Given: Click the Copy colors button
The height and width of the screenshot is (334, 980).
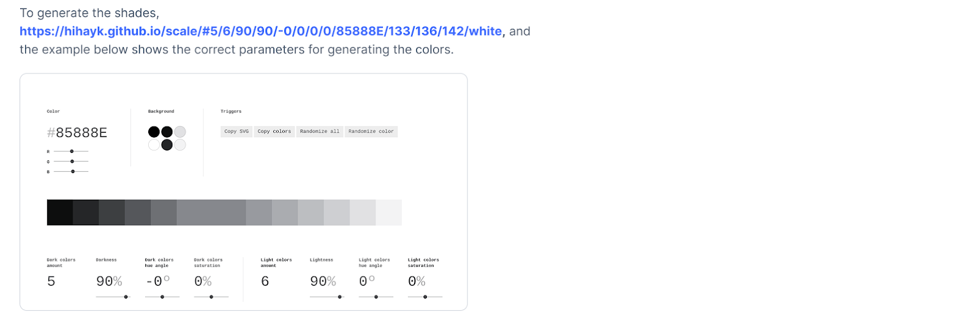Looking at the screenshot, I should pyautogui.click(x=274, y=132).
